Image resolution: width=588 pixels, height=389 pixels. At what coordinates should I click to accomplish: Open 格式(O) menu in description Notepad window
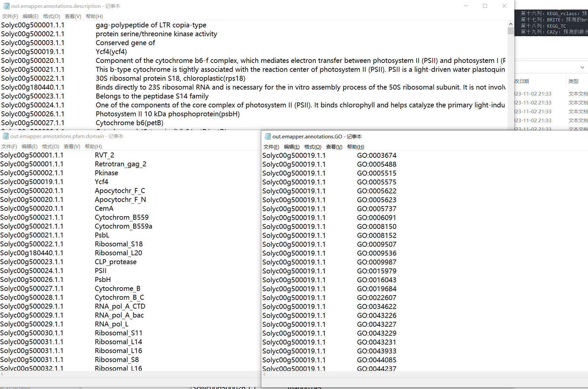(51, 16)
